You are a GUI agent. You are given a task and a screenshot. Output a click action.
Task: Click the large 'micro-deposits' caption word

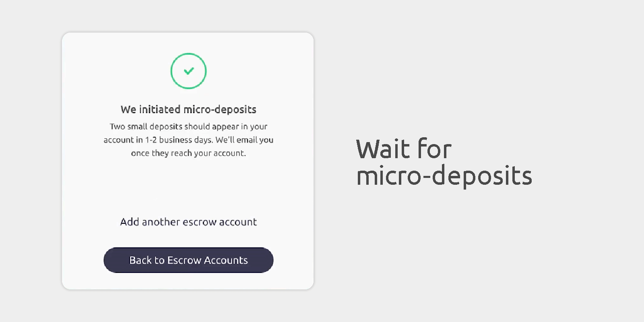pyautogui.click(x=444, y=176)
